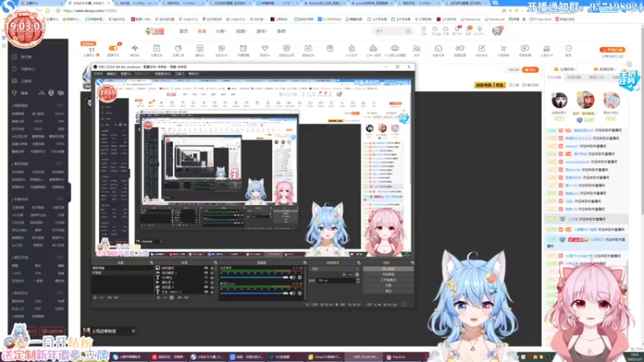
Task: Mute the desktop audio speaker icon
Action: coord(292,278)
